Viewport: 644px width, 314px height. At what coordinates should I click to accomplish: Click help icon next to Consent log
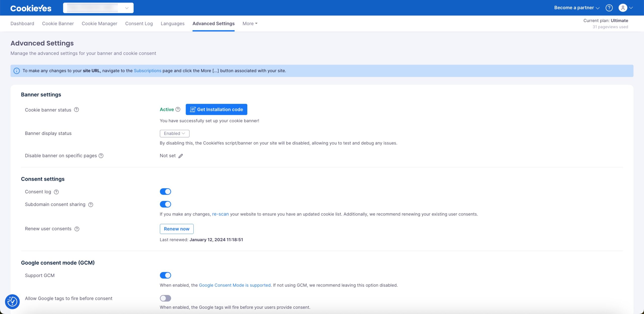(x=56, y=192)
